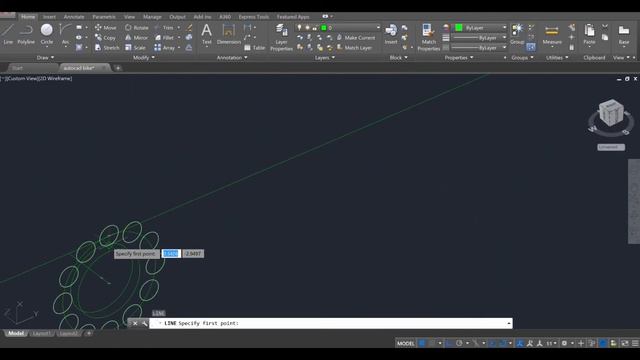Toggle workspace switching gear icon
Screen dimensions: 640x360
point(564,343)
